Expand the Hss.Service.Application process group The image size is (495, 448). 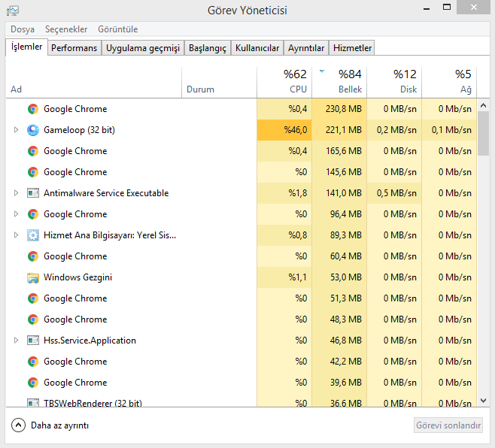click(x=16, y=341)
